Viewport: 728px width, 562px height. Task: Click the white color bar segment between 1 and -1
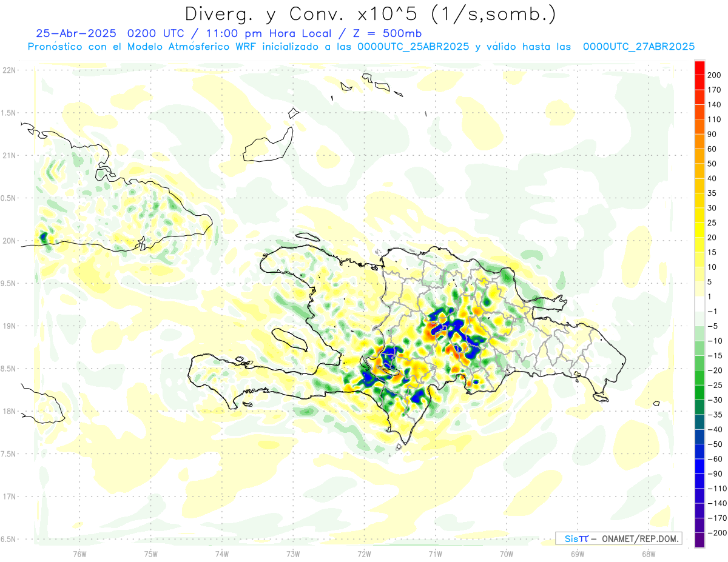click(x=699, y=304)
